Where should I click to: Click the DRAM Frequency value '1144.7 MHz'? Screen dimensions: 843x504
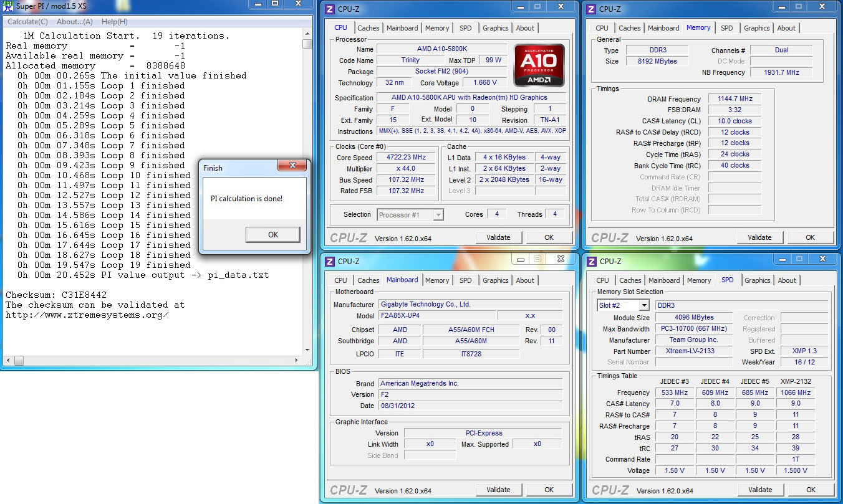(x=735, y=99)
